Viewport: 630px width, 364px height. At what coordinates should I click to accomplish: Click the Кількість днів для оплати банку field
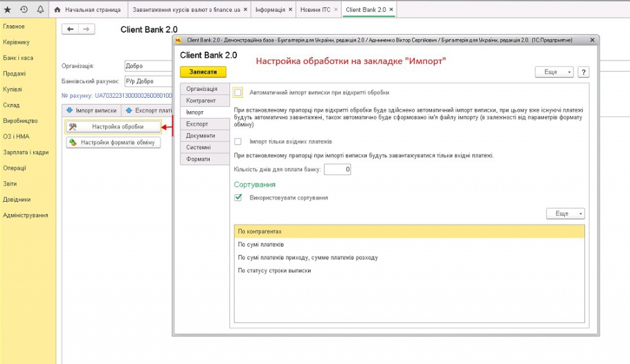pos(338,169)
